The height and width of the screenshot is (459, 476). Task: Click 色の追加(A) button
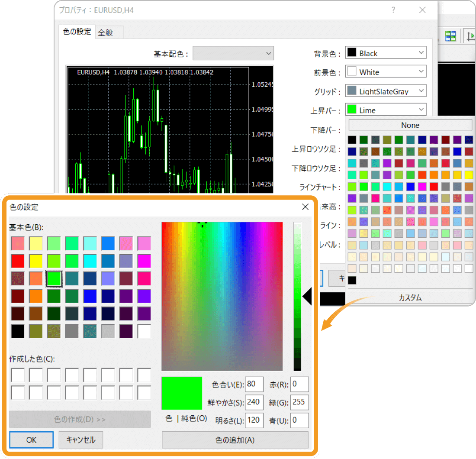click(235, 440)
